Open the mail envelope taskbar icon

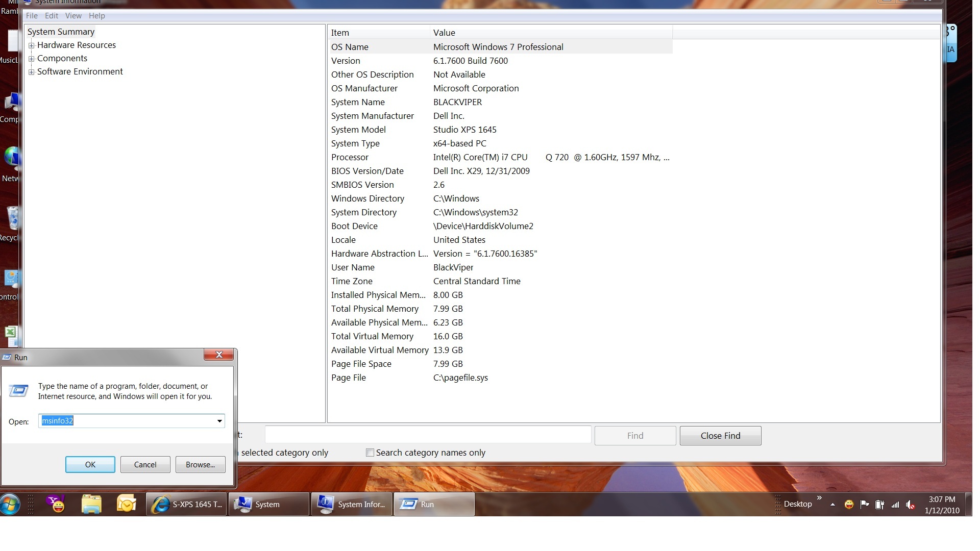point(126,504)
